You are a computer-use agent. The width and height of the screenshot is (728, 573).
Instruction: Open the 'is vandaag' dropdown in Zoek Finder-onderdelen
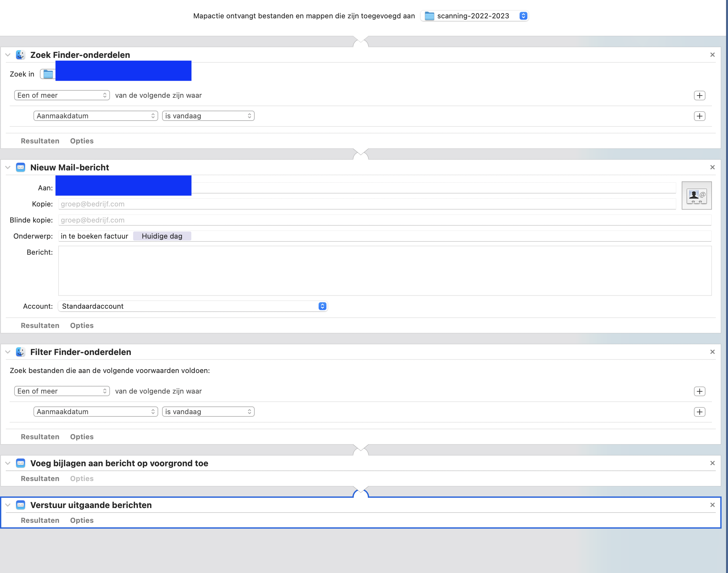208,116
